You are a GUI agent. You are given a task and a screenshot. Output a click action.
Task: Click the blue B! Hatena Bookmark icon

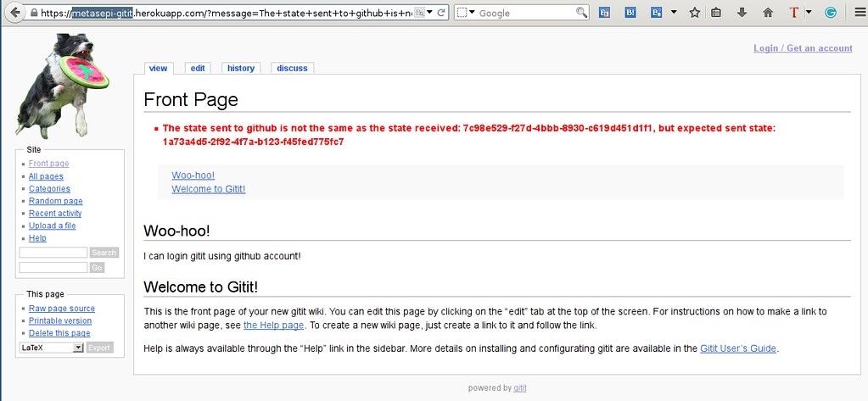630,12
